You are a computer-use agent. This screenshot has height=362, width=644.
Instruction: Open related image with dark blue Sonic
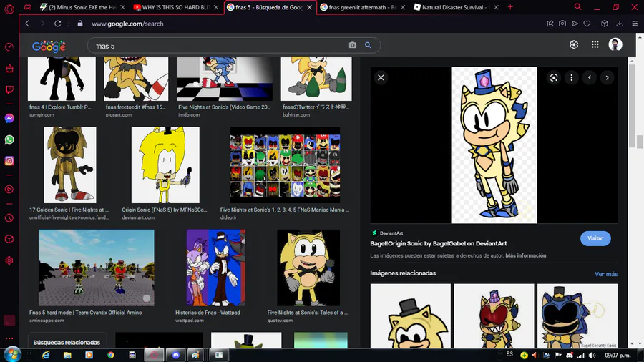tap(577, 316)
